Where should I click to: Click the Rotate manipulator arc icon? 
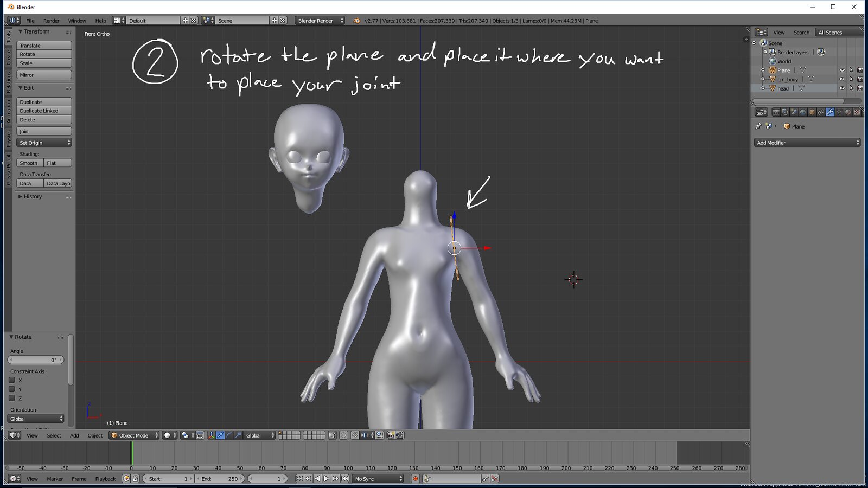(x=229, y=435)
